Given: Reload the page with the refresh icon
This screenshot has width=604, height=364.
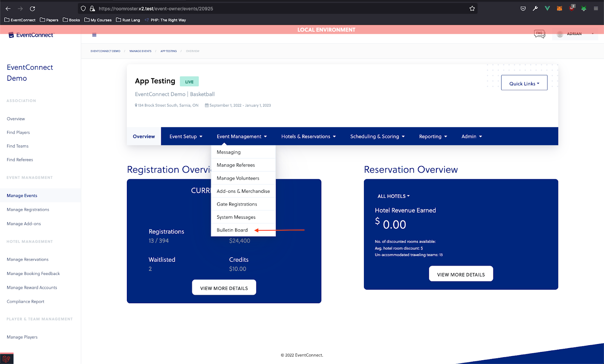Looking at the screenshot, I should [32, 8].
